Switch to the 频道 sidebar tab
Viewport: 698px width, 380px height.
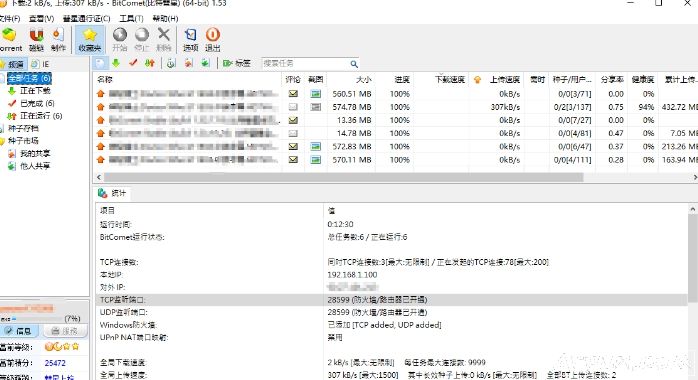coord(13,64)
